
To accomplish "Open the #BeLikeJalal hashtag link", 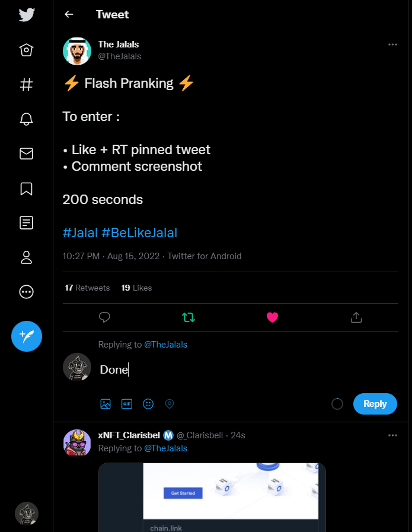I will (x=139, y=232).
